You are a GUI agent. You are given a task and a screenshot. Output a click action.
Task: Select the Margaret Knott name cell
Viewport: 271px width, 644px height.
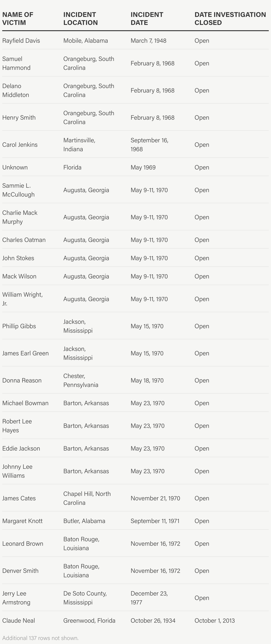22,521
